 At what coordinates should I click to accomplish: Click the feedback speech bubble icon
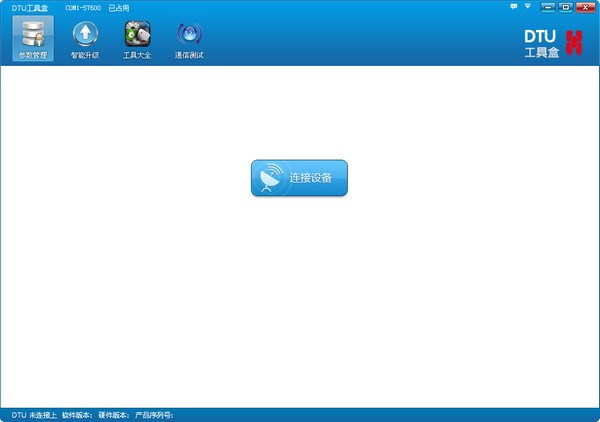pos(514,7)
